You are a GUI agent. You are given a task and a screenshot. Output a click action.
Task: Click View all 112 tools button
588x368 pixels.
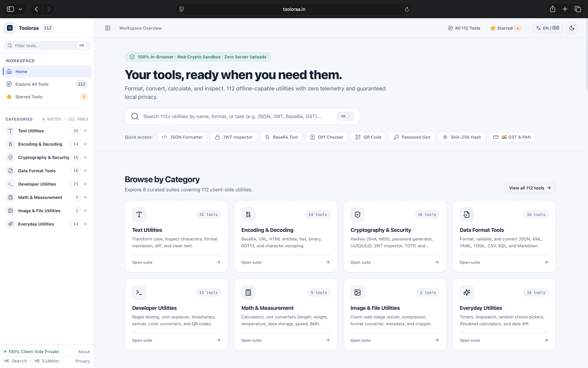point(530,188)
